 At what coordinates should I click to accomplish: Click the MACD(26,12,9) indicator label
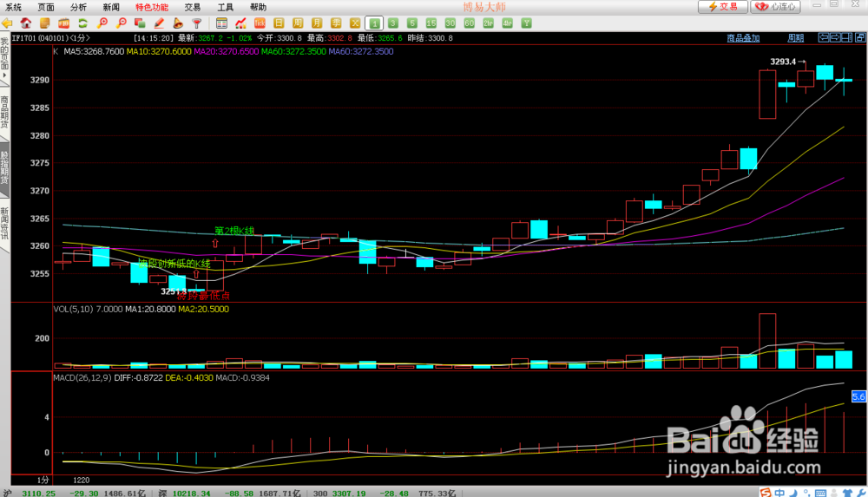click(x=82, y=377)
